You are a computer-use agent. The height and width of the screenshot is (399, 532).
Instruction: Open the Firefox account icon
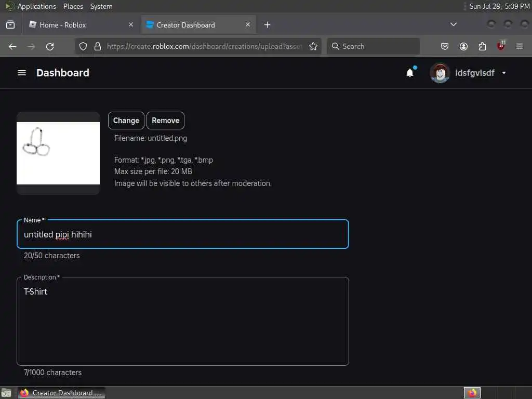463,46
